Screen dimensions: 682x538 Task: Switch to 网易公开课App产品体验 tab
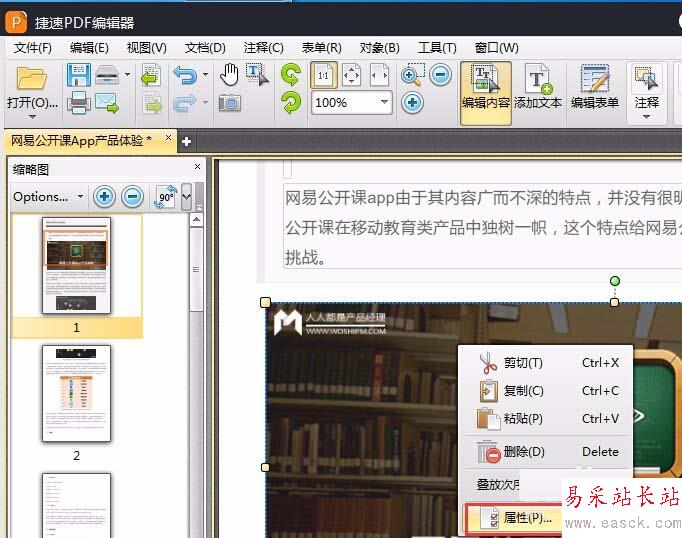tap(82, 140)
